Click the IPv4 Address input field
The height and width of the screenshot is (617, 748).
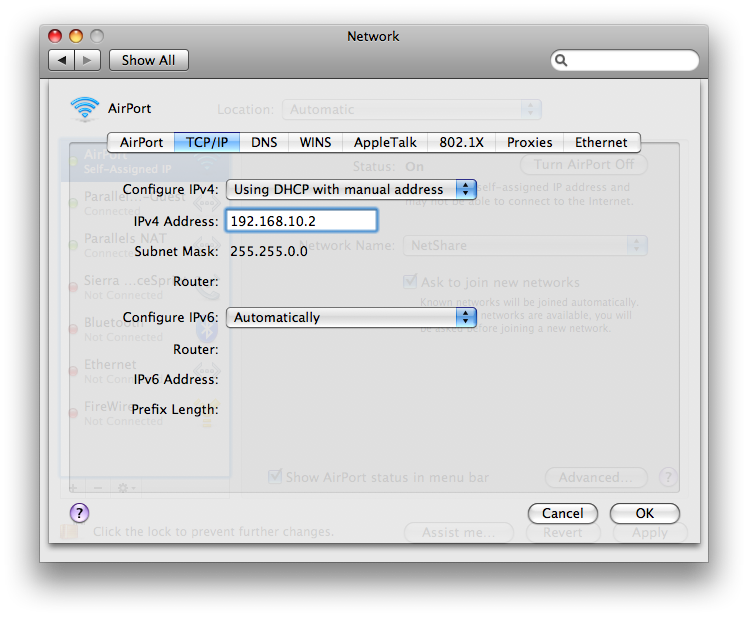[301, 221]
